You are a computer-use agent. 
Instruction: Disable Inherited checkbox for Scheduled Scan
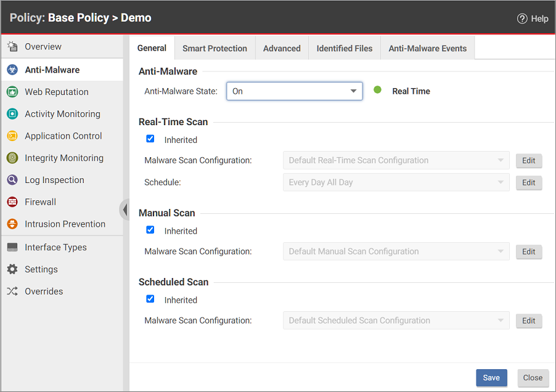[150, 299]
